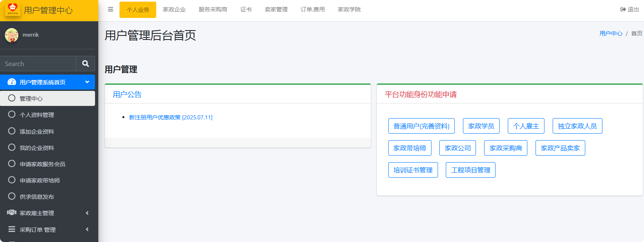Click the 独立家政人员 button

[578, 126]
